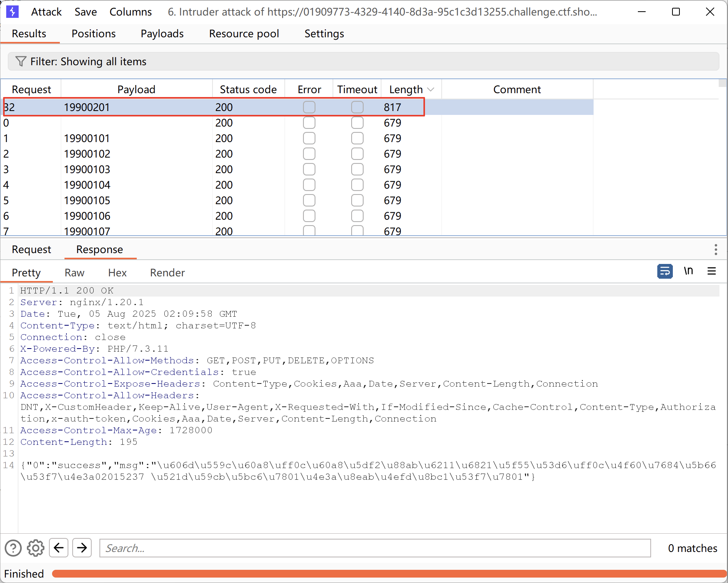The image size is (728, 583).
Task: Sort by the Payload column header
Action: 136,90
